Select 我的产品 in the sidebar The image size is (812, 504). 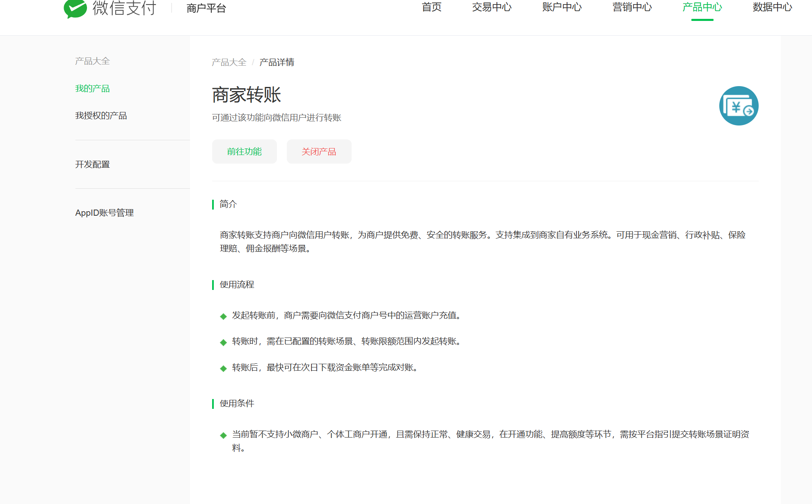[x=92, y=89]
